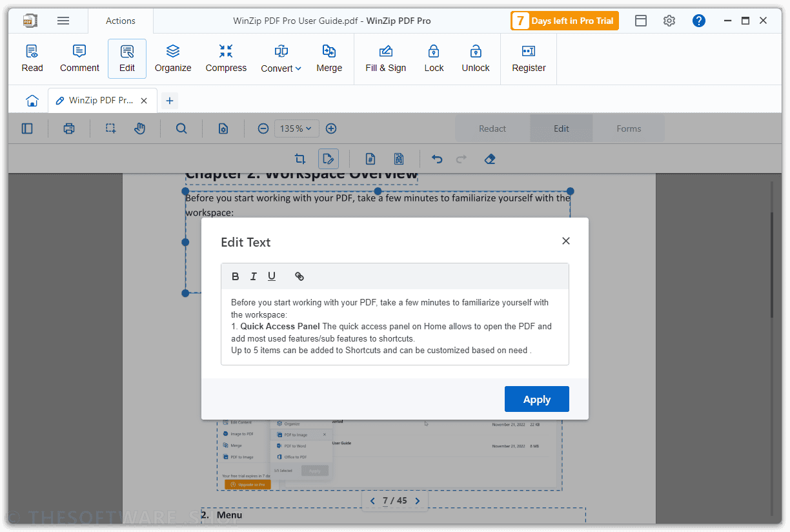790x532 pixels.
Task: Open the text recognition page icon
Action: (x=399, y=159)
